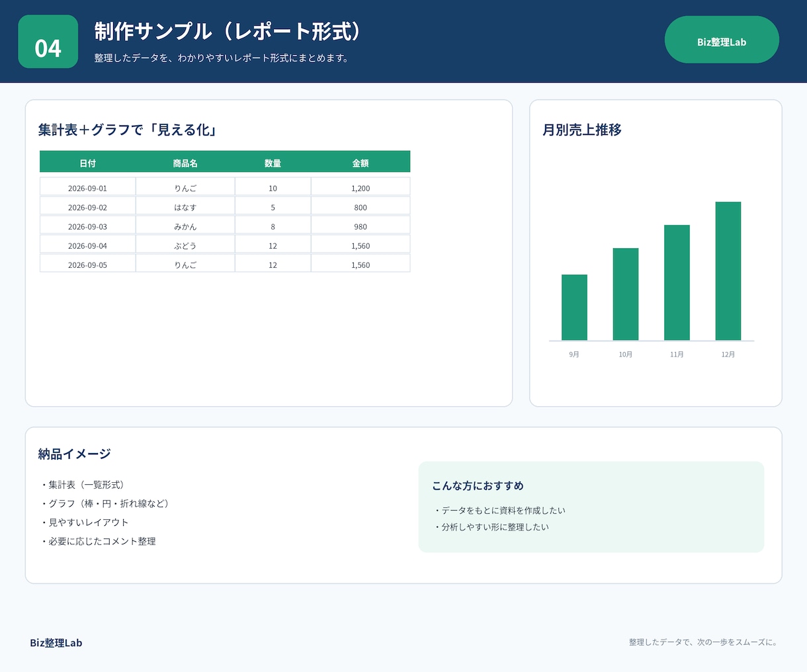Click the bullet 見やすいレイアウト

(84, 522)
